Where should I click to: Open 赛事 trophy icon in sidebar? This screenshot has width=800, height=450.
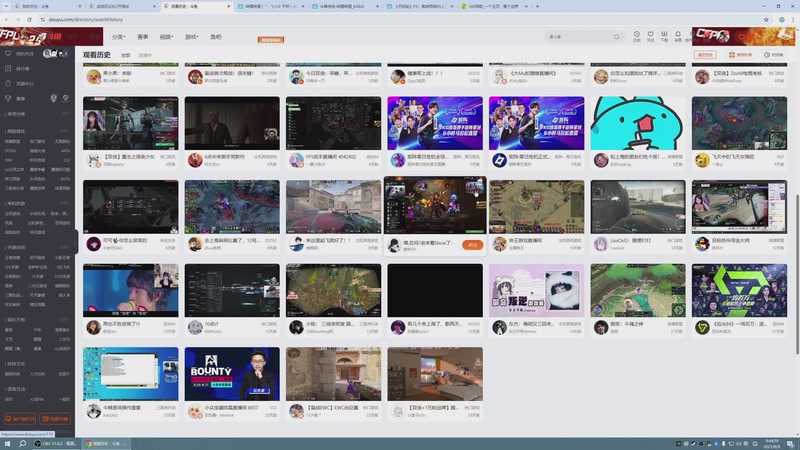(x=8, y=98)
